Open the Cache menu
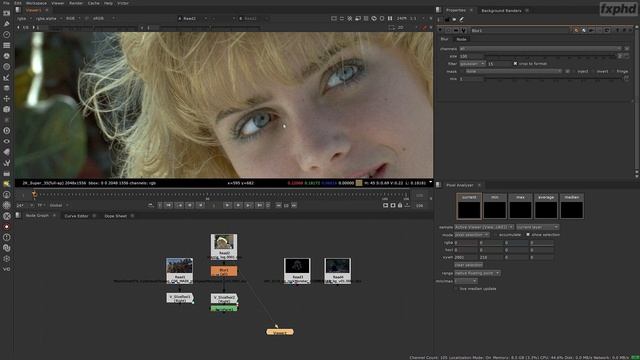This screenshot has width=640, height=360. tap(93, 3)
